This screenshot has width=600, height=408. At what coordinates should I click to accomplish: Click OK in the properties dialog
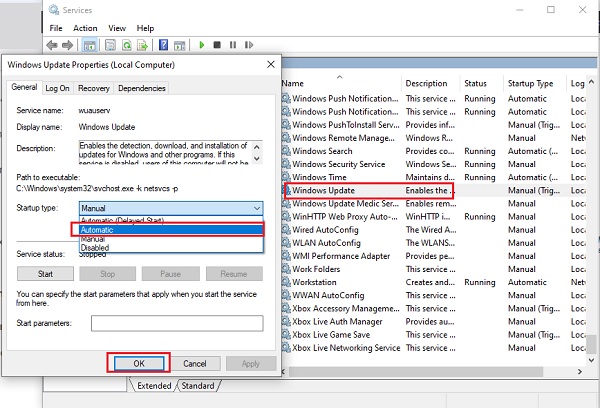(139, 364)
